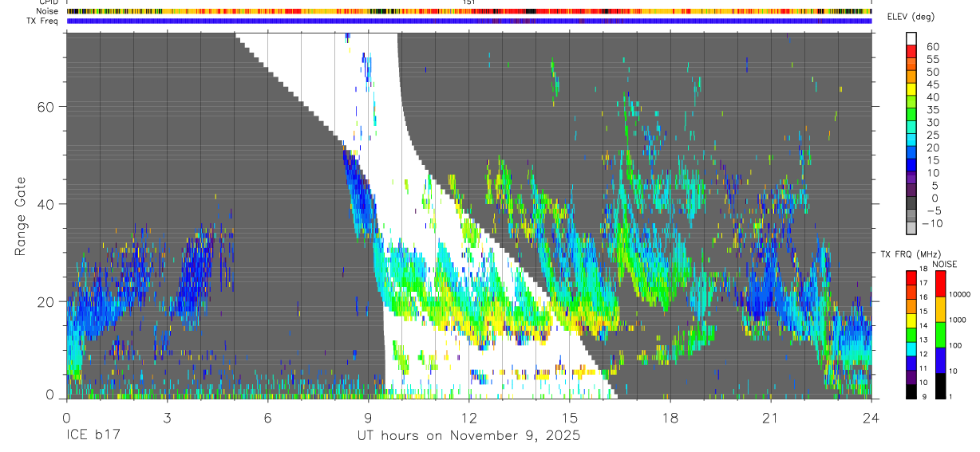
Task: Click the white top segment of ELEV colorbar
Action: [x=911, y=38]
